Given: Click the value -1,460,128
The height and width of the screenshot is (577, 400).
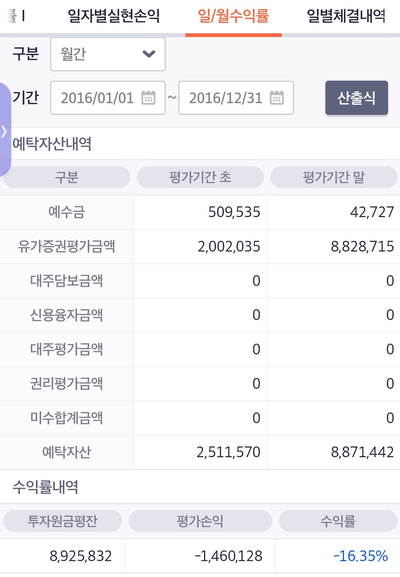Looking at the screenshot, I should (229, 556).
